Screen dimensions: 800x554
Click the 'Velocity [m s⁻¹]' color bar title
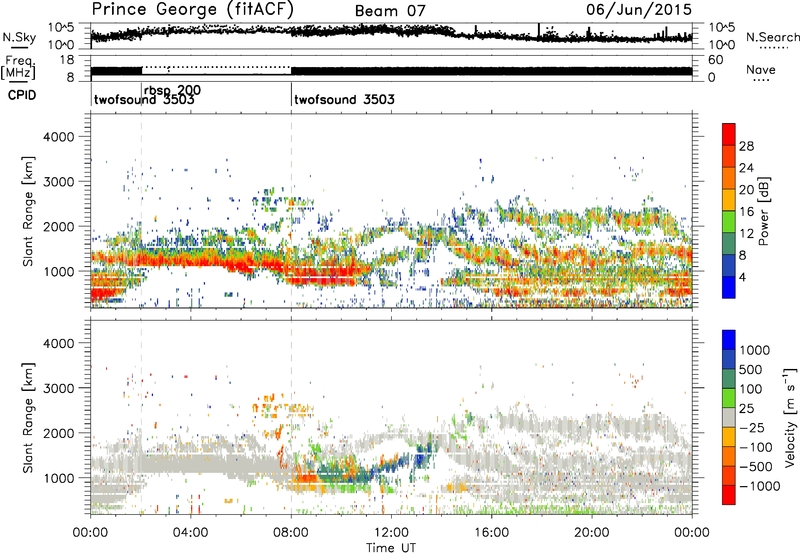click(x=790, y=417)
